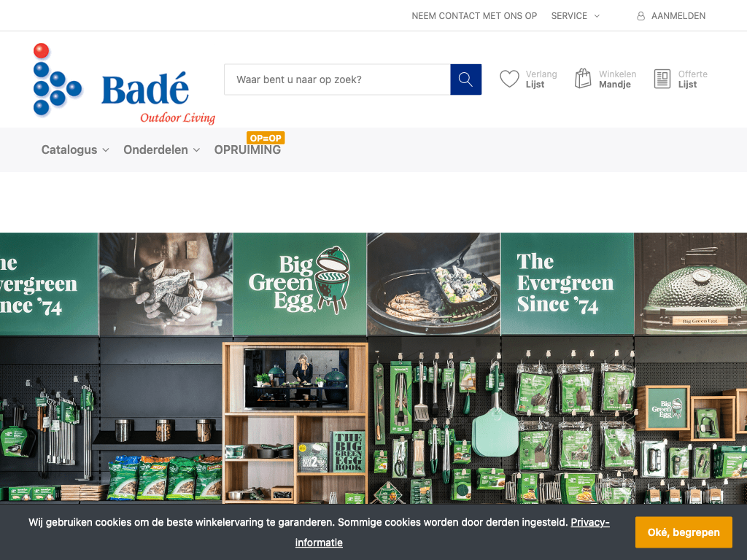Expand the Onderdelen menu chevron

click(x=196, y=150)
